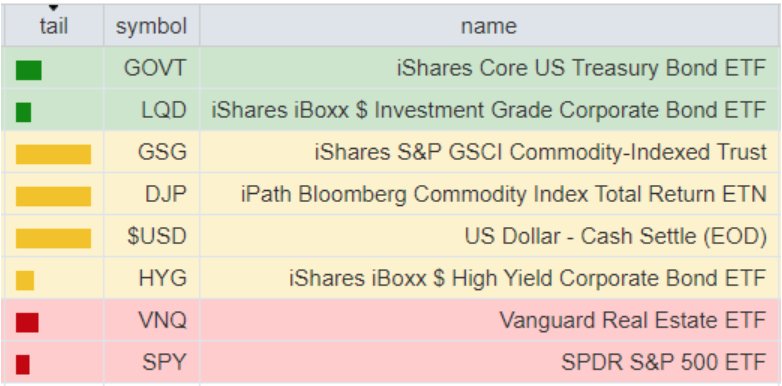Click the red tail bar for VNQ
This screenshot has width=782, height=386.
[27, 322]
